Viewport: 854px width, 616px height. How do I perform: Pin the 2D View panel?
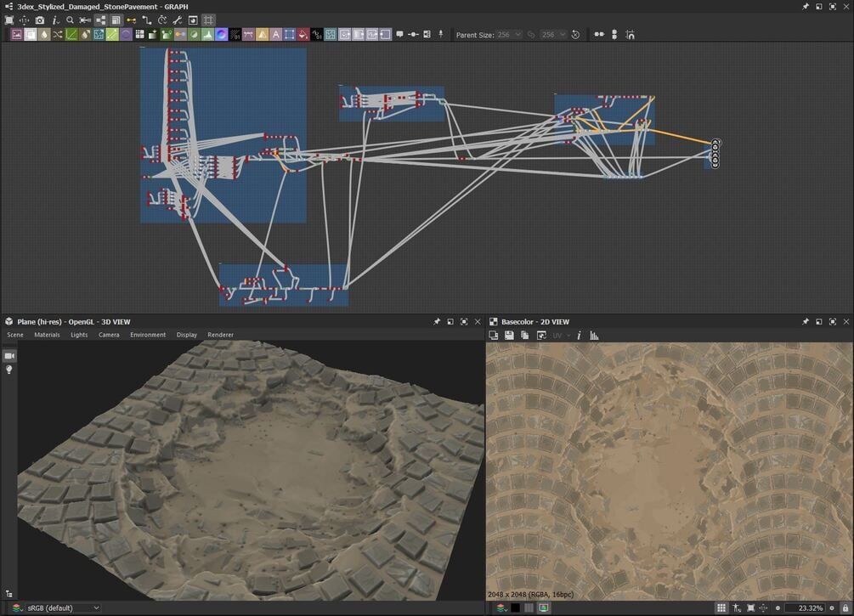[x=806, y=322]
